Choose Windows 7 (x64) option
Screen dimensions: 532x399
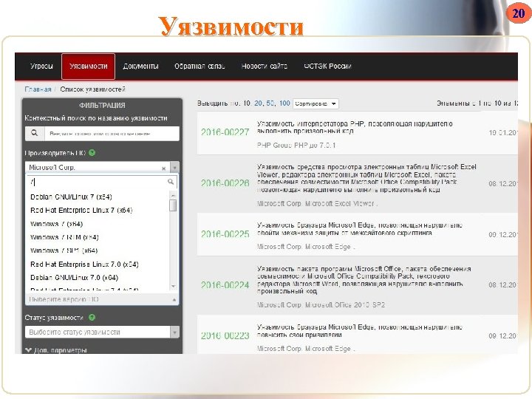click(57, 224)
